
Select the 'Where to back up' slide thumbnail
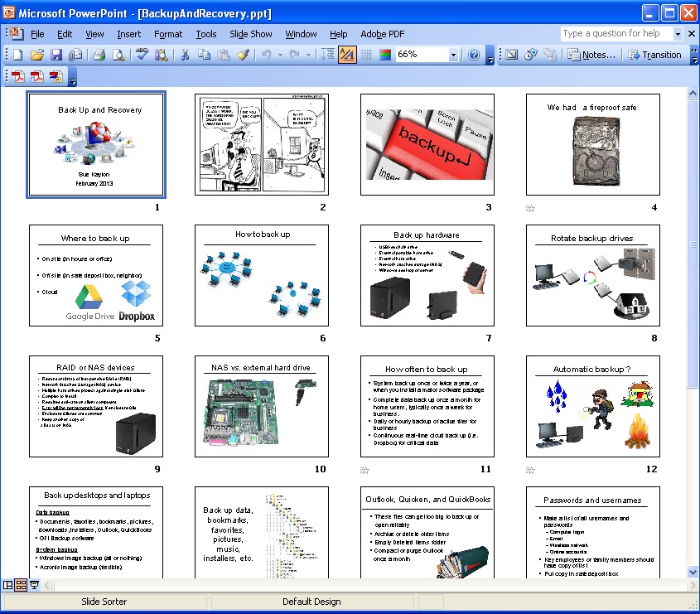[96, 276]
